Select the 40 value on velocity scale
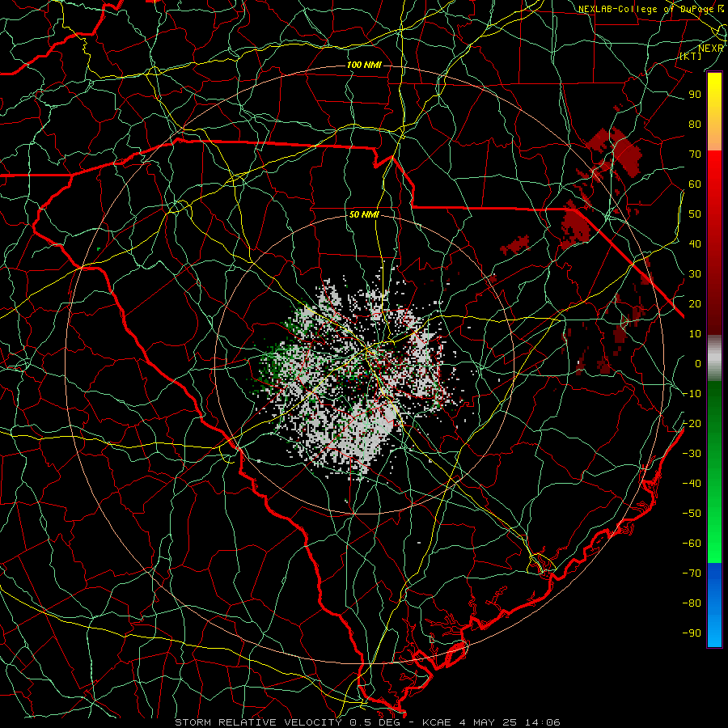The image size is (728, 728). coord(695,243)
